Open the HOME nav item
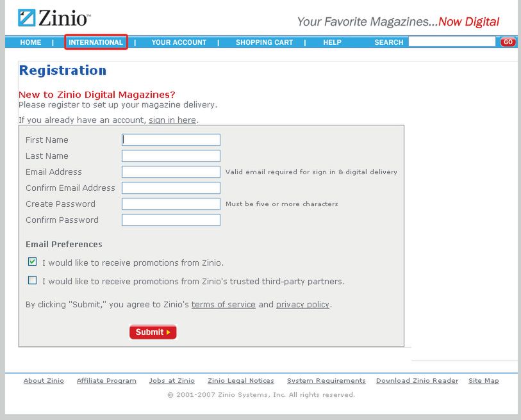The image size is (521, 420). [x=31, y=42]
